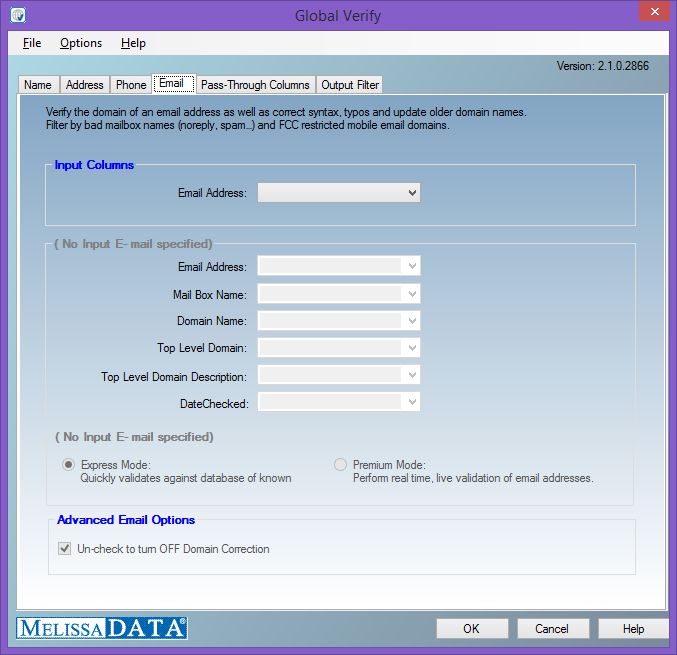Select the Email tab
The width and height of the screenshot is (677, 655).
[174, 83]
